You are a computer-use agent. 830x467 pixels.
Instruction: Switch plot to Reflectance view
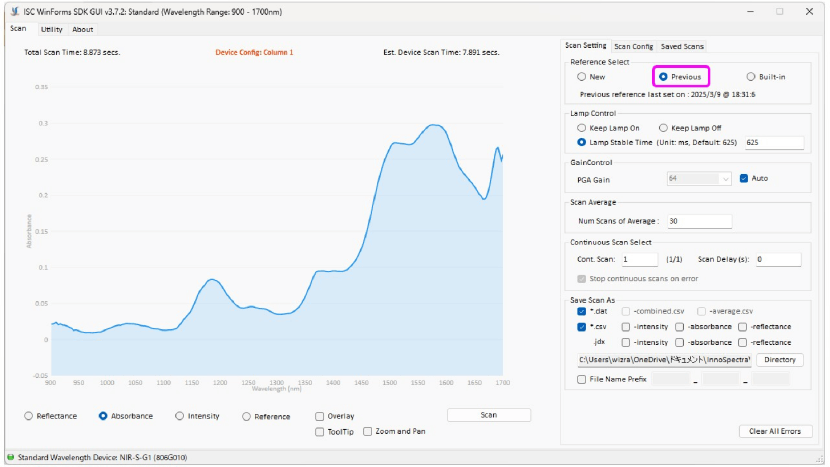coord(29,416)
